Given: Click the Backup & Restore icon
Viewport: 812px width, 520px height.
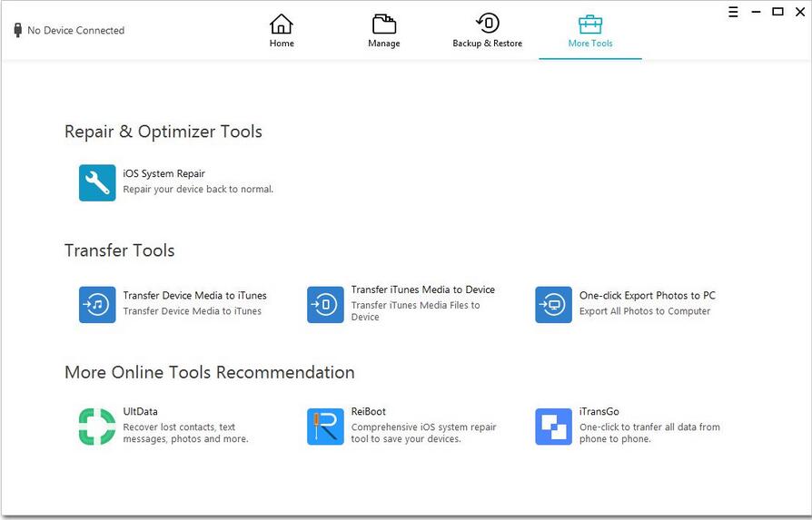Looking at the screenshot, I should click(488, 24).
